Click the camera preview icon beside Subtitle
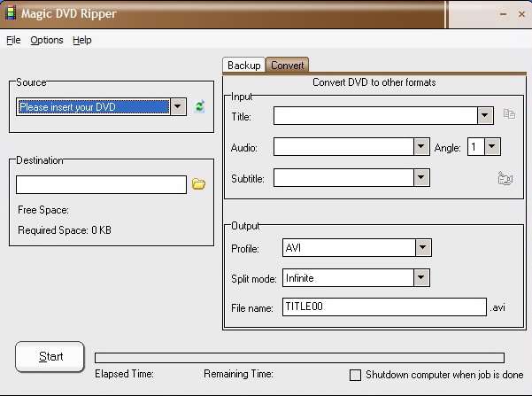The height and width of the screenshot is (396, 532). [505, 178]
